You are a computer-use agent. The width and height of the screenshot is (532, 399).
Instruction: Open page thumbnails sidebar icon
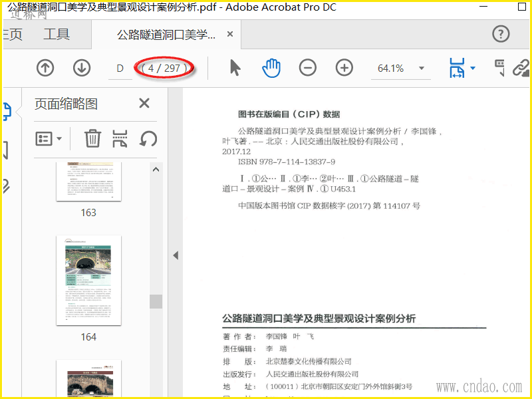7,112
